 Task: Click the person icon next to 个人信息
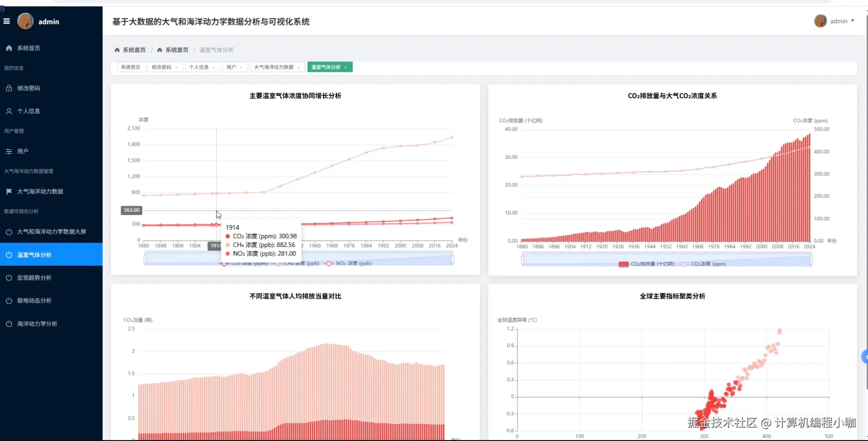pos(9,111)
